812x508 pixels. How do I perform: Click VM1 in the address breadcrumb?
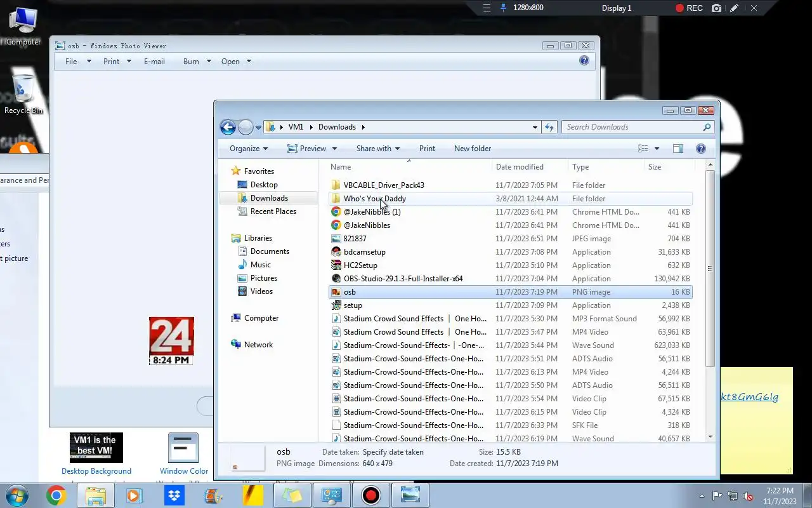(296, 127)
